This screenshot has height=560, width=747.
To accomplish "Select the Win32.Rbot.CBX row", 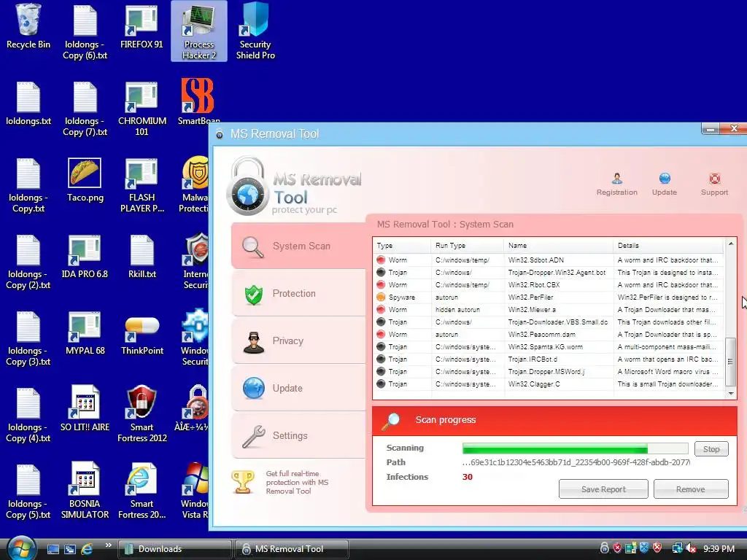I will 549,285.
